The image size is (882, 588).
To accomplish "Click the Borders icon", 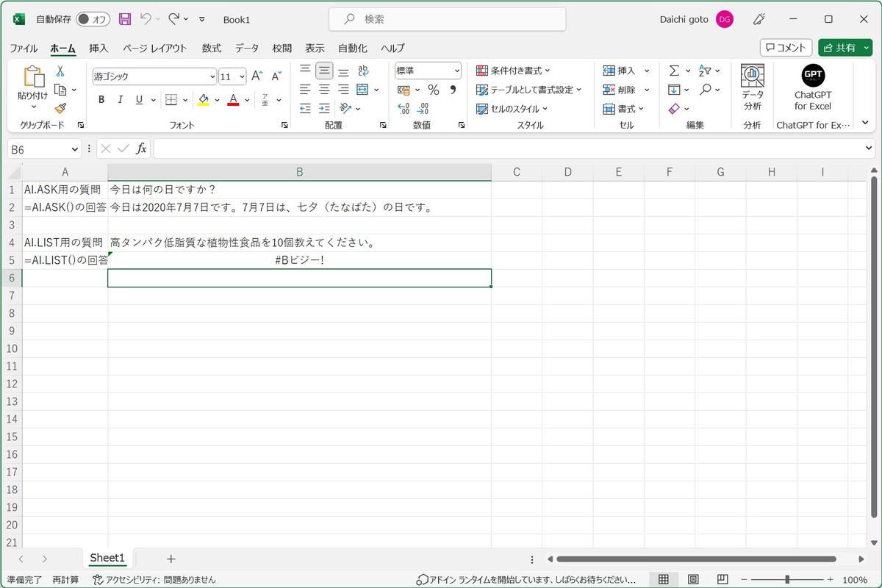I will tap(171, 100).
